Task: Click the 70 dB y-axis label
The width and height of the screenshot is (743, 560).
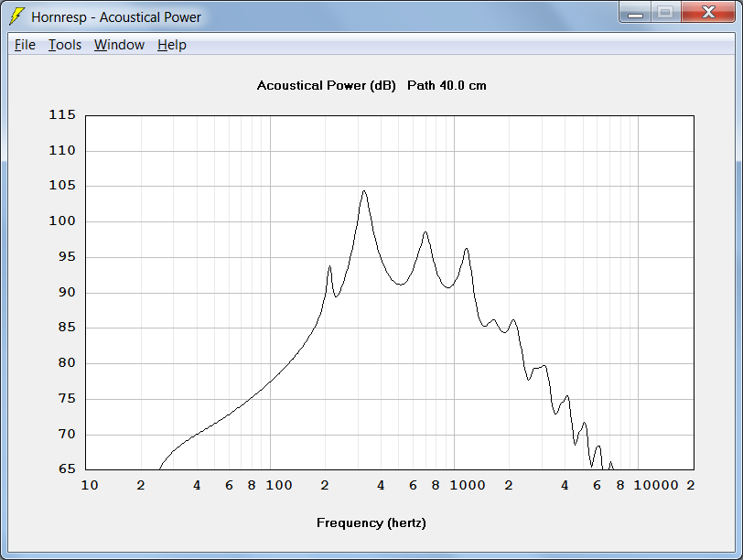Action: [x=67, y=434]
